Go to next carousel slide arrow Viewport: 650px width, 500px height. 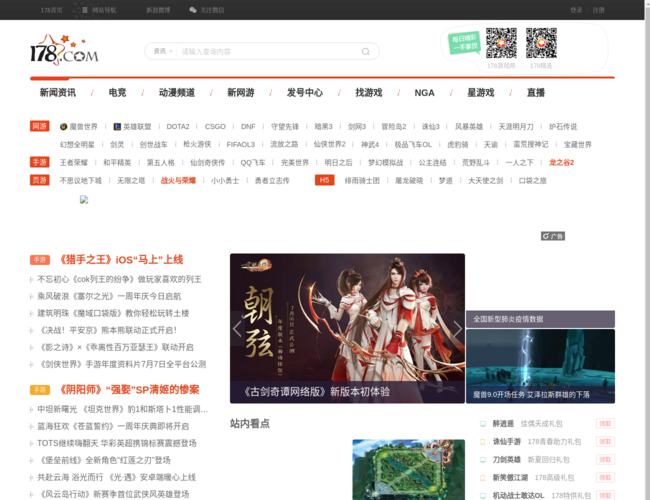457,329
